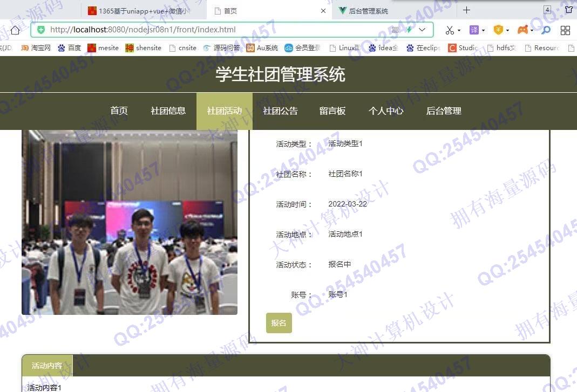Viewport: 577px width, 392px height.
Task: Click the orange game controller icon
Action: [522, 30]
